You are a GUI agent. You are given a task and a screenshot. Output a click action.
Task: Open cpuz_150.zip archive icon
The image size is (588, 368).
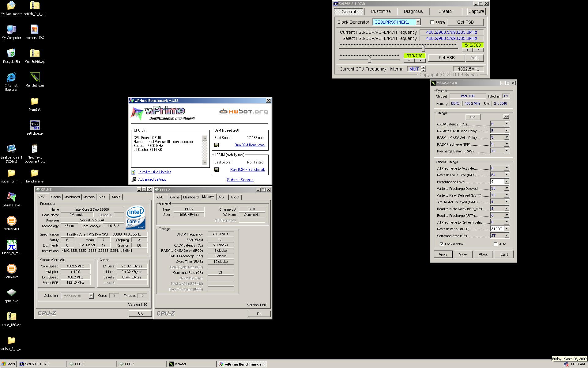[11, 319]
